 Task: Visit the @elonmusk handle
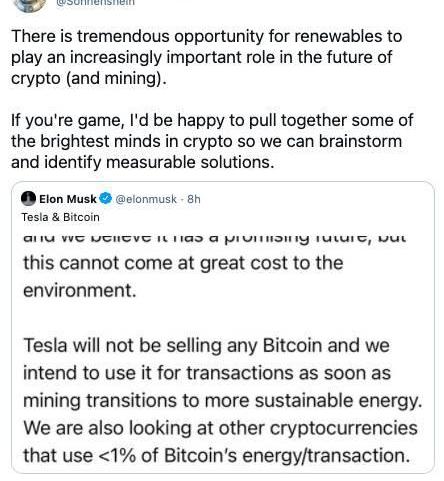146,199
